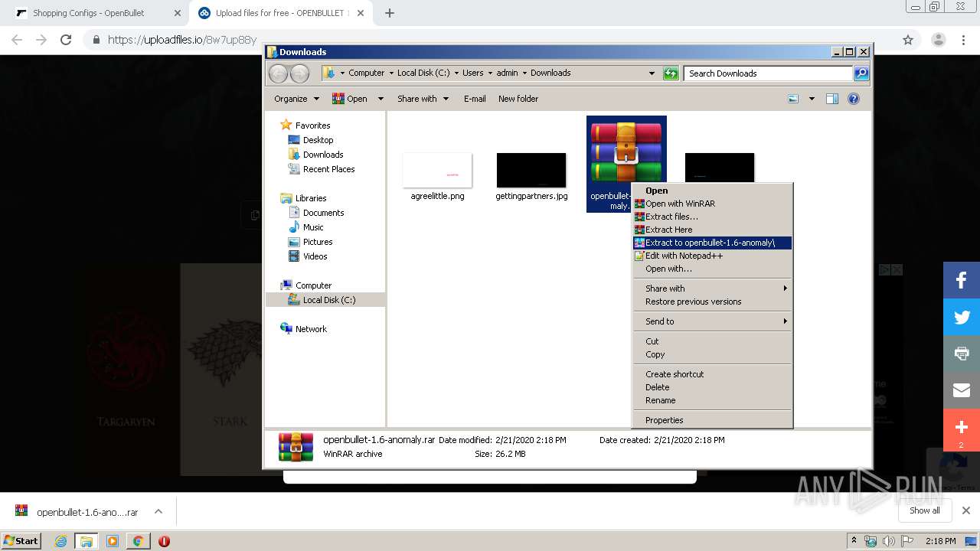980x551 pixels.
Task: Share page via Facebook side button
Action: [962, 280]
